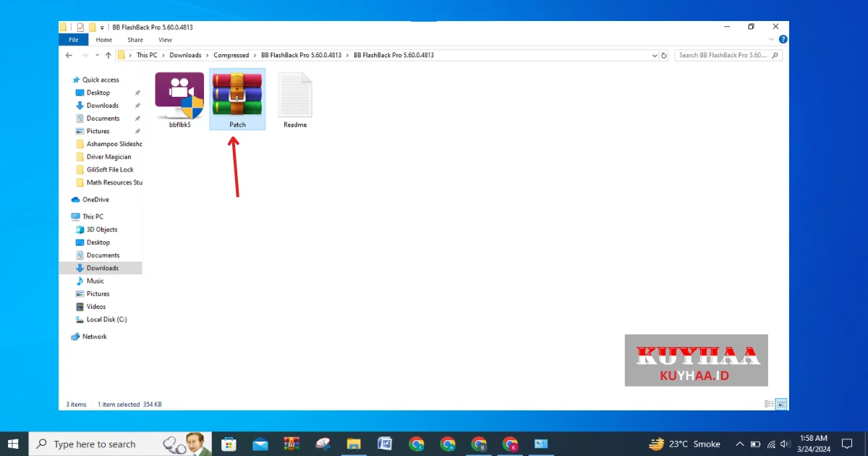This screenshot has height=456, width=868.
Task: Go back using the Back arrow
Action: click(69, 55)
